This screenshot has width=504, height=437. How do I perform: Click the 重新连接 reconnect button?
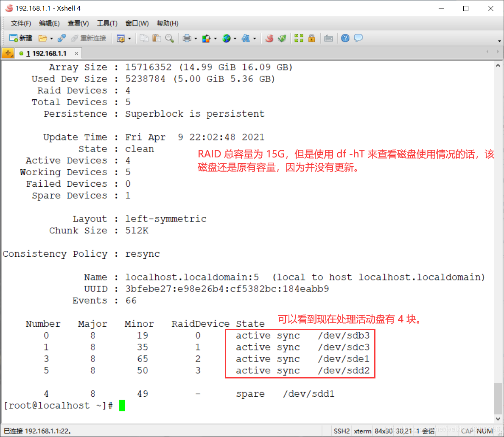tap(89, 38)
